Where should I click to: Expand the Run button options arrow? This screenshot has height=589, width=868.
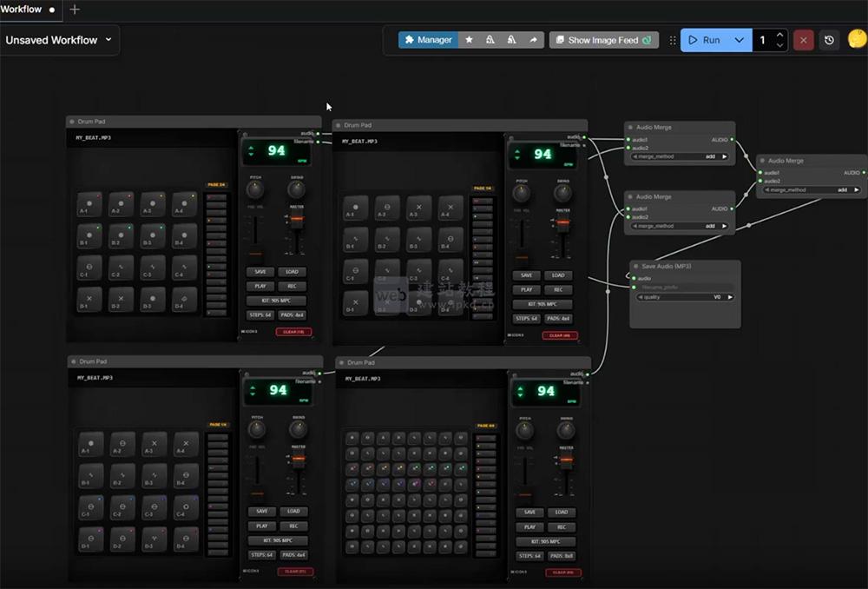(x=739, y=40)
